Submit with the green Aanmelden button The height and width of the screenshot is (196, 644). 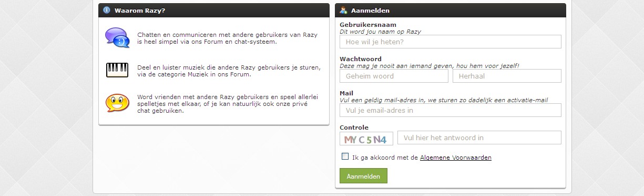coord(363,177)
